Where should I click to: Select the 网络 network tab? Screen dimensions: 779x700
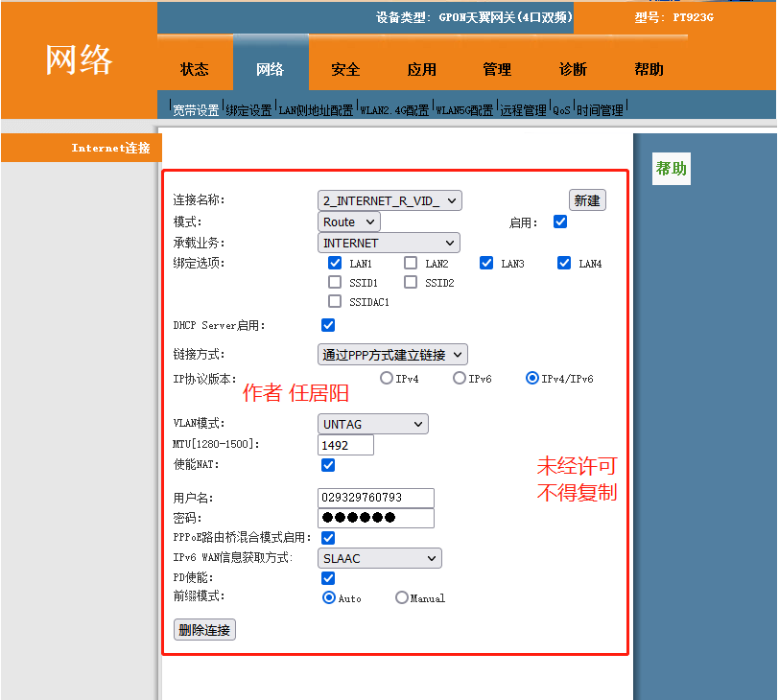271,69
